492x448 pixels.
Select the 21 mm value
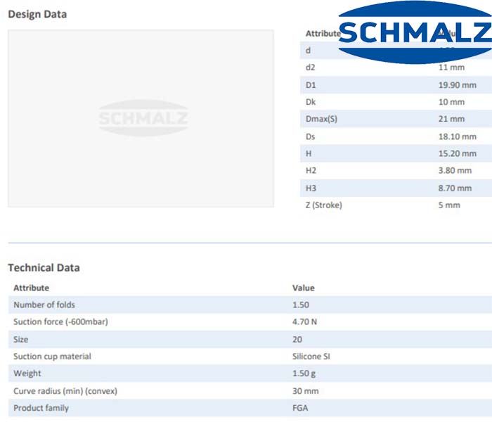pos(451,119)
